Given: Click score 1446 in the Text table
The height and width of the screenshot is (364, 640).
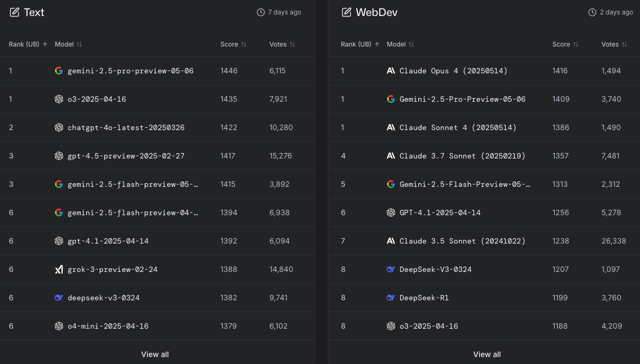Looking at the screenshot, I should [229, 71].
